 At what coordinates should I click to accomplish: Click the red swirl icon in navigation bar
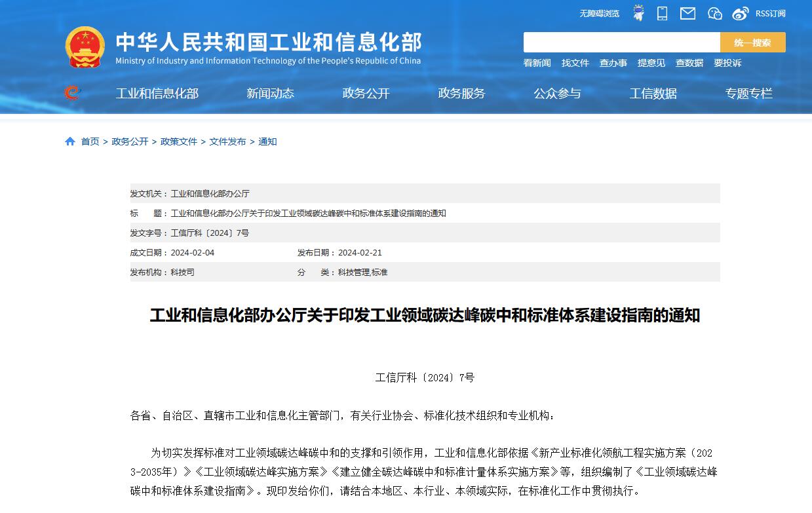click(x=72, y=93)
